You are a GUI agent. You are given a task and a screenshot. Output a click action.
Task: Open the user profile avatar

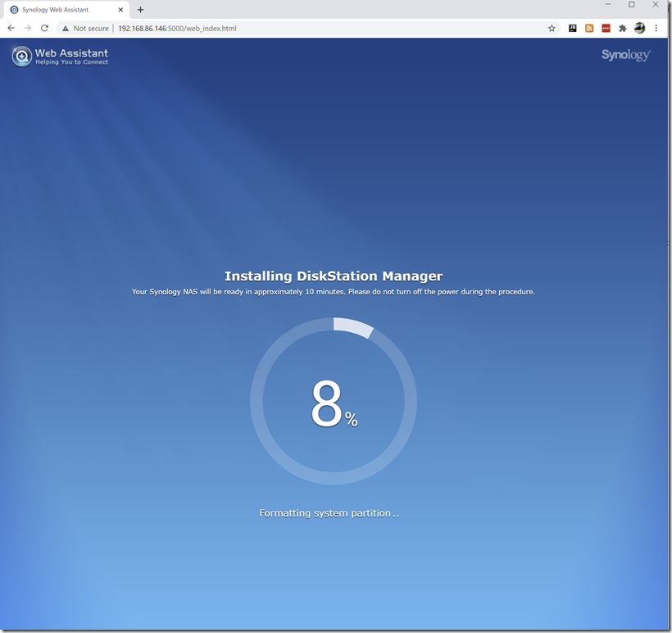[639, 29]
